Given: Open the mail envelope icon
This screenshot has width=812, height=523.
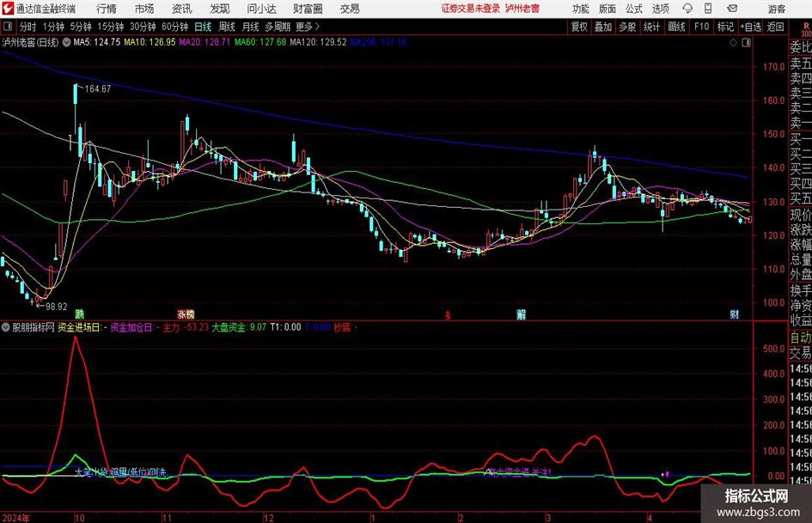Looking at the screenshot, I should click(x=732, y=9).
